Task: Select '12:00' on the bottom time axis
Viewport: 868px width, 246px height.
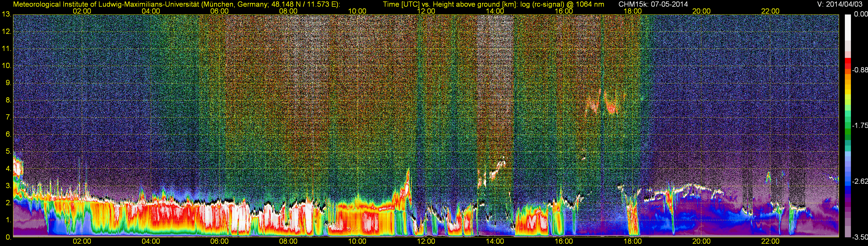Action: tap(426, 242)
